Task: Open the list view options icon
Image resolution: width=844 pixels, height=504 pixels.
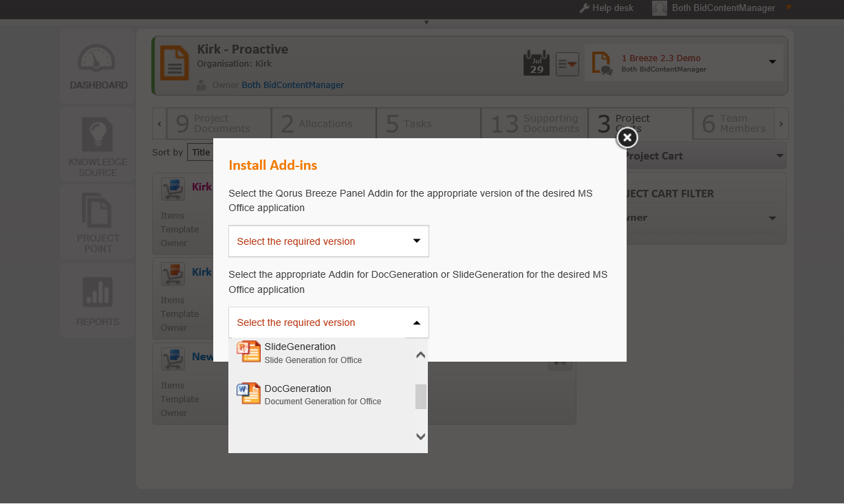Action: [x=567, y=64]
